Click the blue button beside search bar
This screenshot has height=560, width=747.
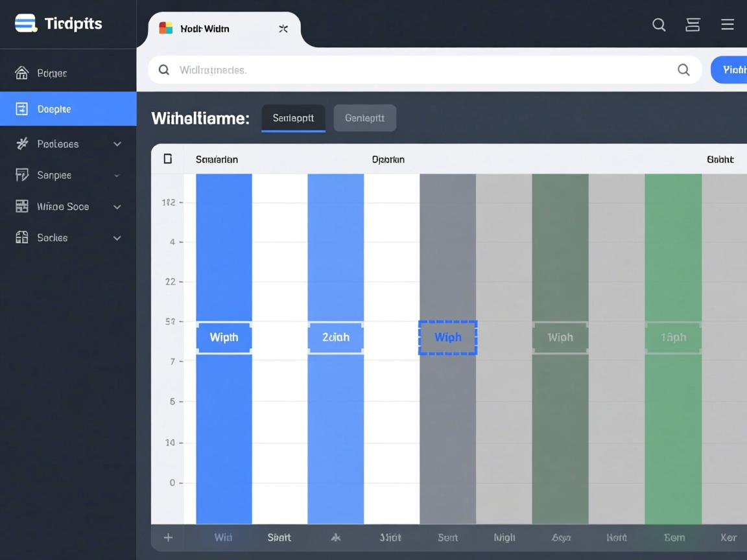click(731, 70)
